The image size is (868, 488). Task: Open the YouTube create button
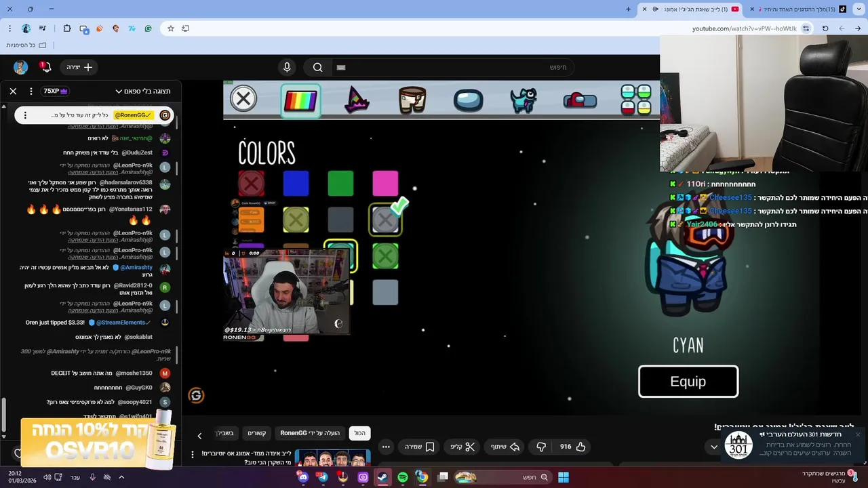[x=79, y=67]
